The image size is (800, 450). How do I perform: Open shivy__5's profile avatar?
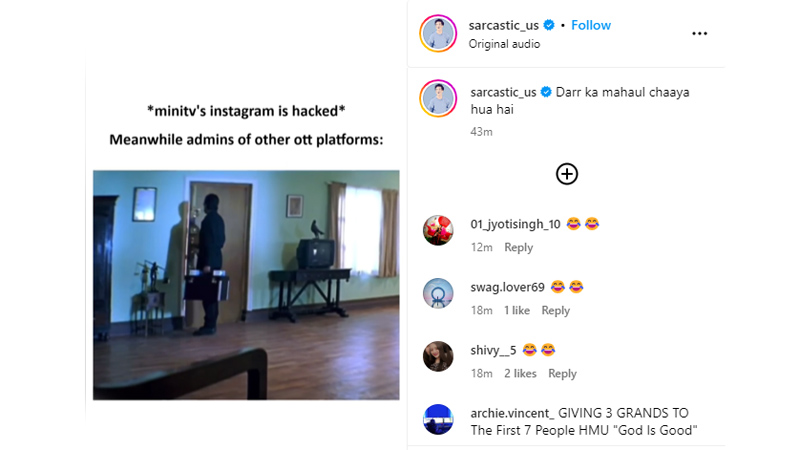click(x=438, y=356)
